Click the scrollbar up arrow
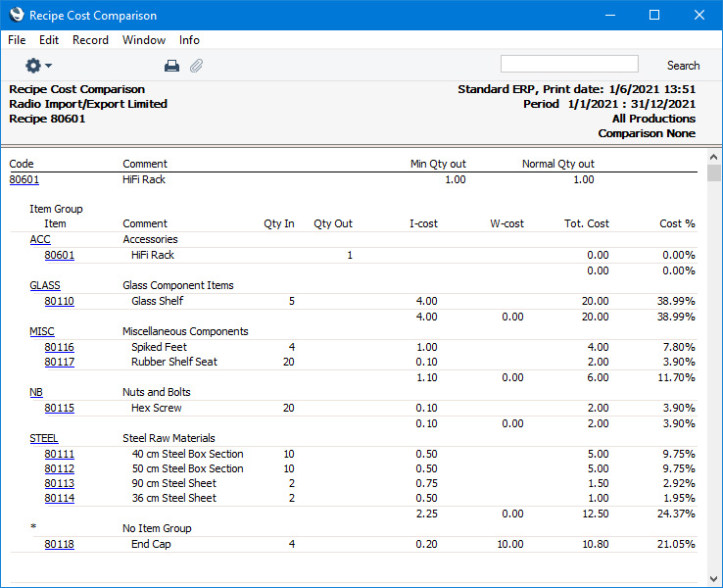Image resolution: width=723 pixels, height=588 pixels. pyautogui.click(x=713, y=157)
